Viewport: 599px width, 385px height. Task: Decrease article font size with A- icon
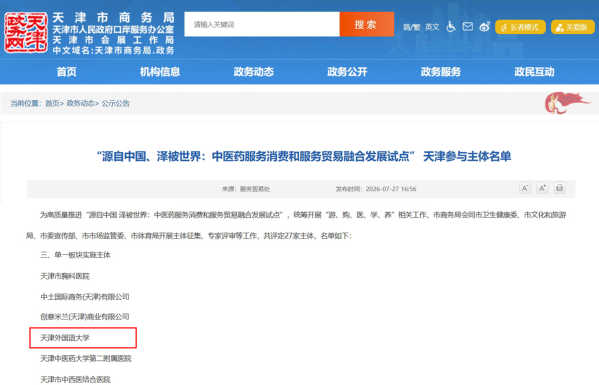click(x=525, y=188)
